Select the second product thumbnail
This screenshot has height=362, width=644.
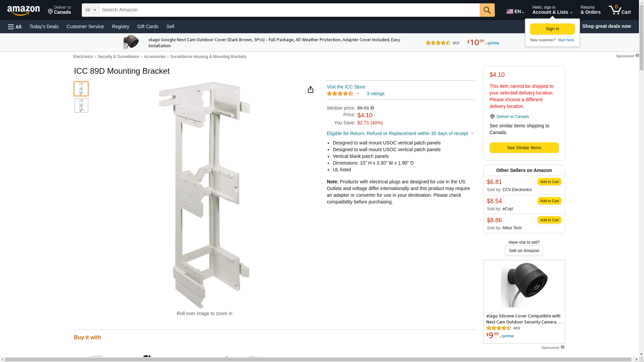coord(81,106)
